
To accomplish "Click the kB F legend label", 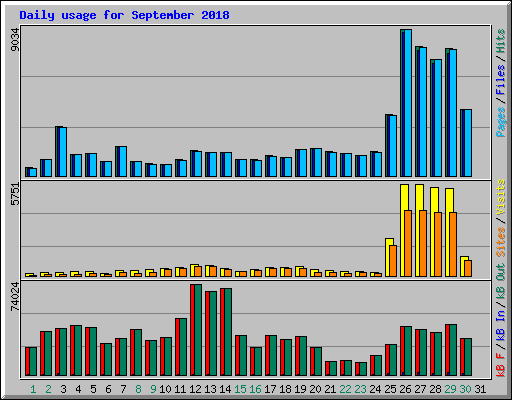I will pyautogui.click(x=501, y=365).
